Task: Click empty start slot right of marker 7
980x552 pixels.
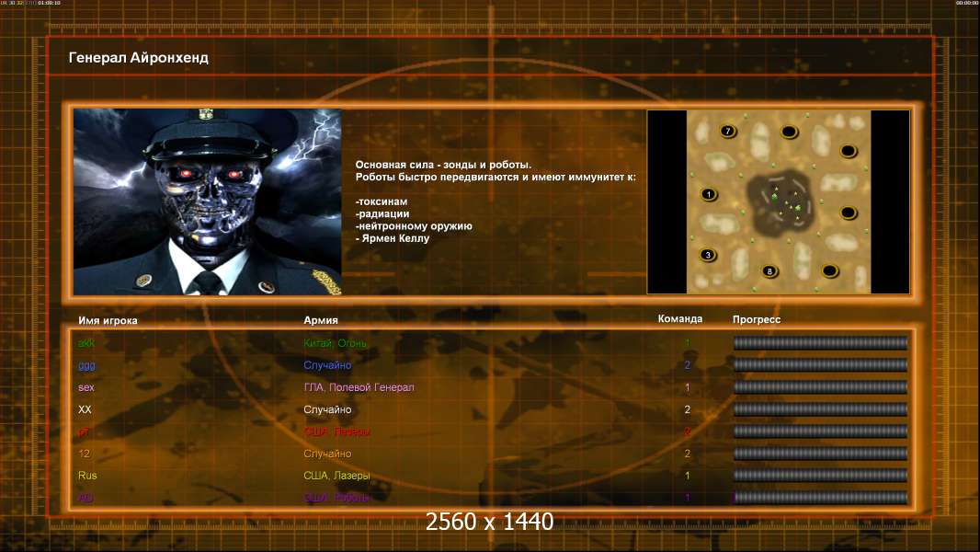Action: (x=790, y=132)
